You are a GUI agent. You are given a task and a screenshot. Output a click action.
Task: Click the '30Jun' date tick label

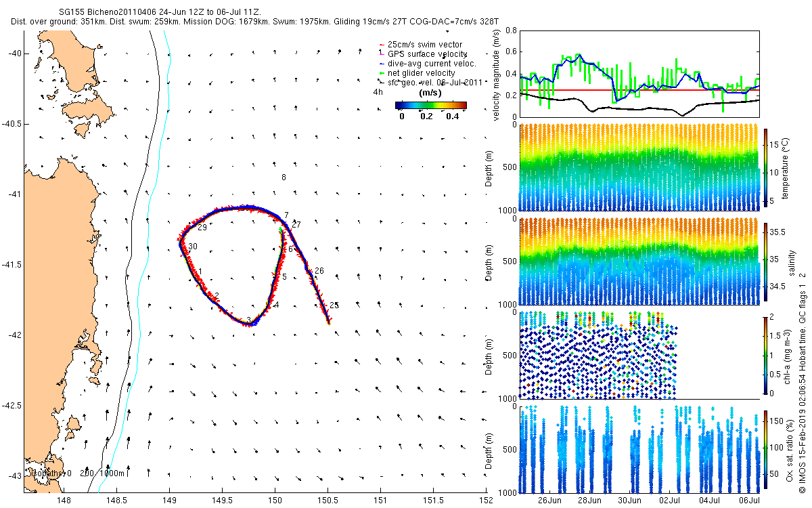click(x=630, y=501)
